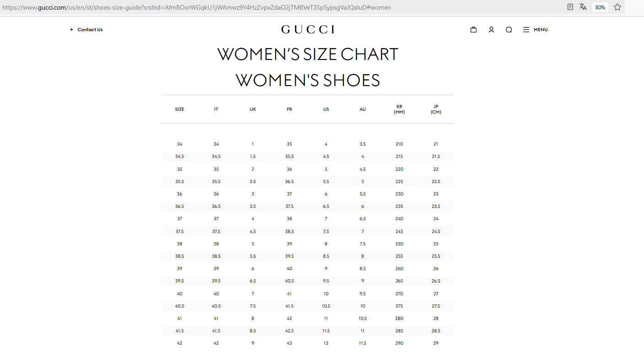Click the bookmark star icon
Screen dimensions: 644x363
click(x=617, y=7)
